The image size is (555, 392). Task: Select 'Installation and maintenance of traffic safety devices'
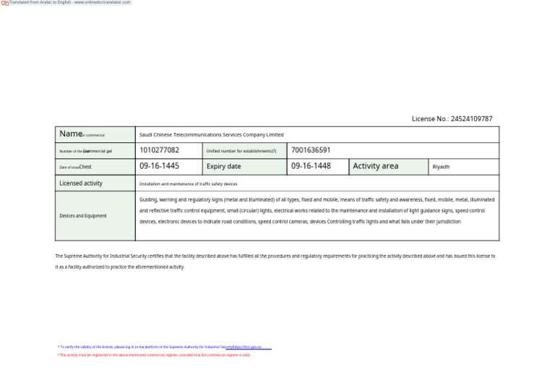click(189, 184)
